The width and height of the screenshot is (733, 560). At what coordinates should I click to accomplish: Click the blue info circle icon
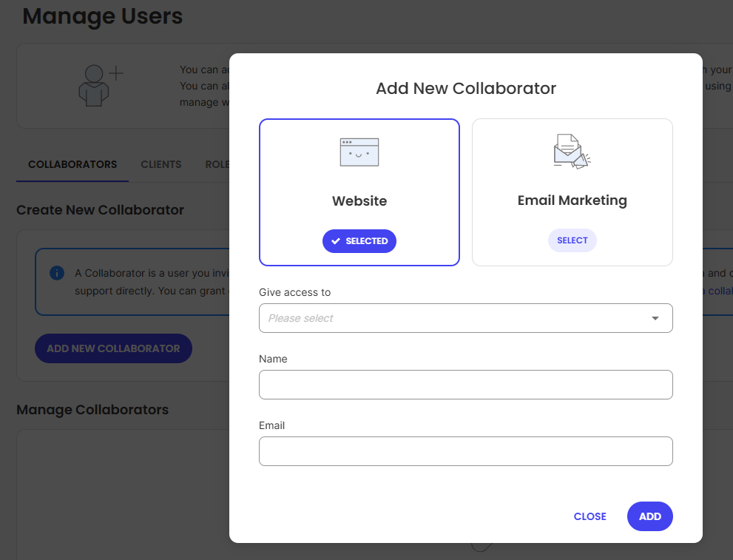(x=57, y=273)
